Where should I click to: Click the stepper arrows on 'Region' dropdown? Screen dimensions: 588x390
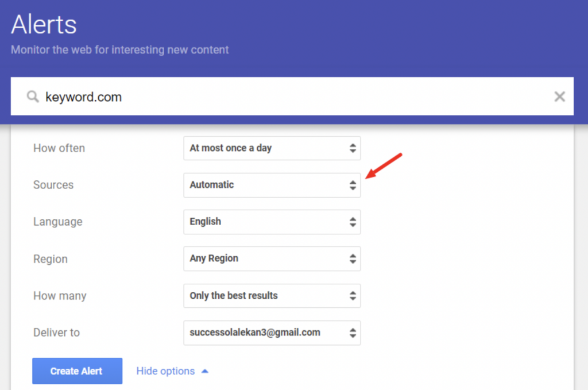pos(352,258)
